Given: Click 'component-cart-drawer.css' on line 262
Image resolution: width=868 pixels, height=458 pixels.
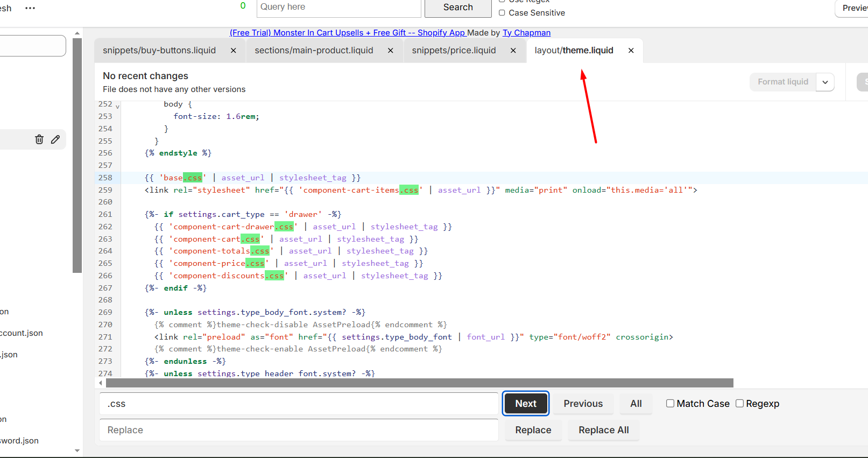Looking at the screenshot, I should (234, 227).
